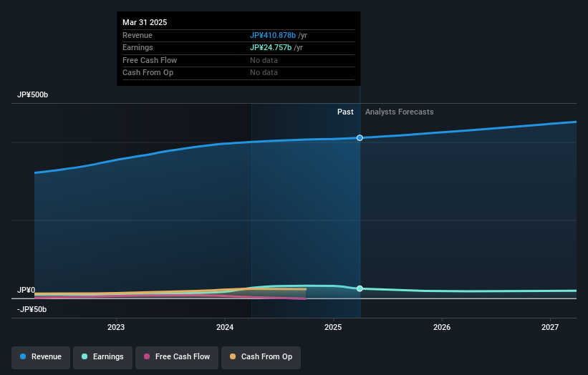Screen dimensions: 588x375
Task: Click the blue Revenue legend dot
Action: (23, 356)
